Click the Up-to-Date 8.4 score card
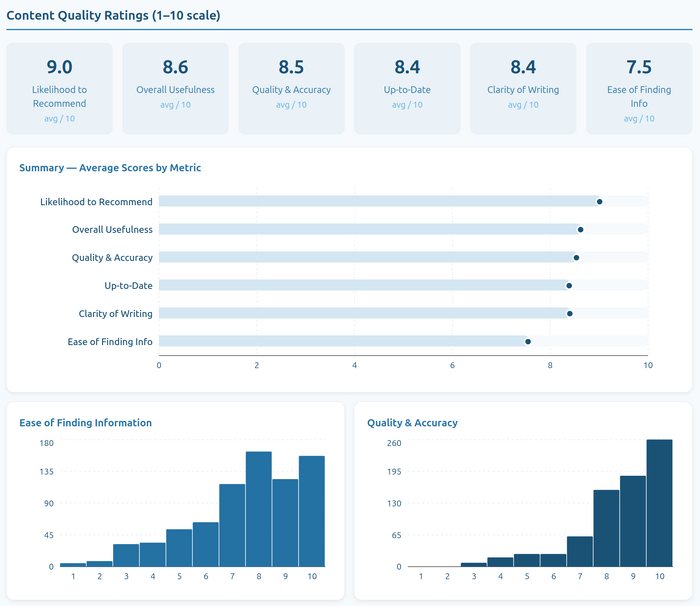700x606 pixels. click(x=407, y=88)
